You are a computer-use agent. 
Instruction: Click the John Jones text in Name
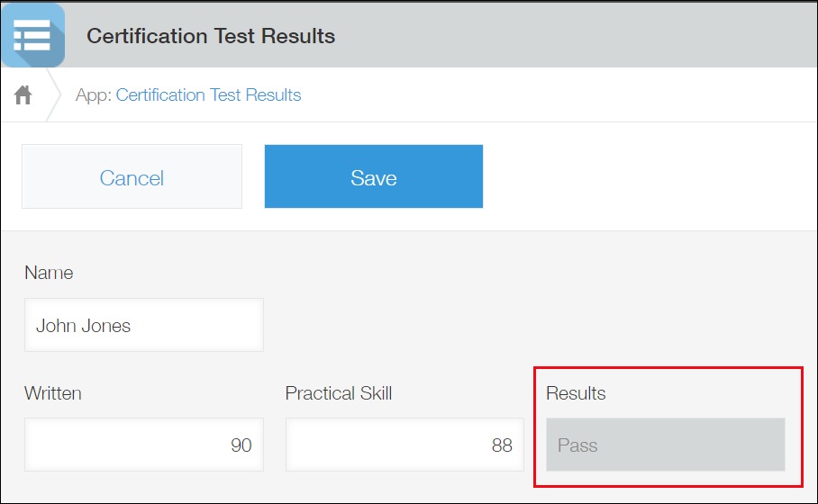coord(83,326)
